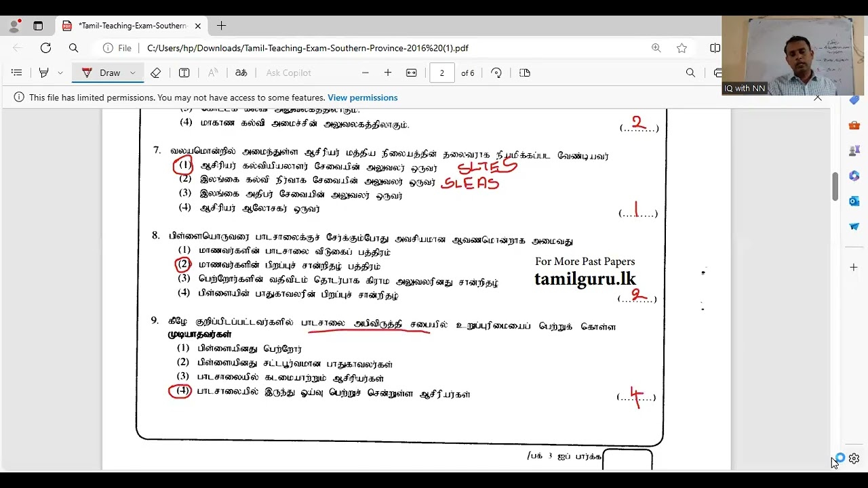
Task: Click the 'For More Past Papers' text
Action: [585, 262]
